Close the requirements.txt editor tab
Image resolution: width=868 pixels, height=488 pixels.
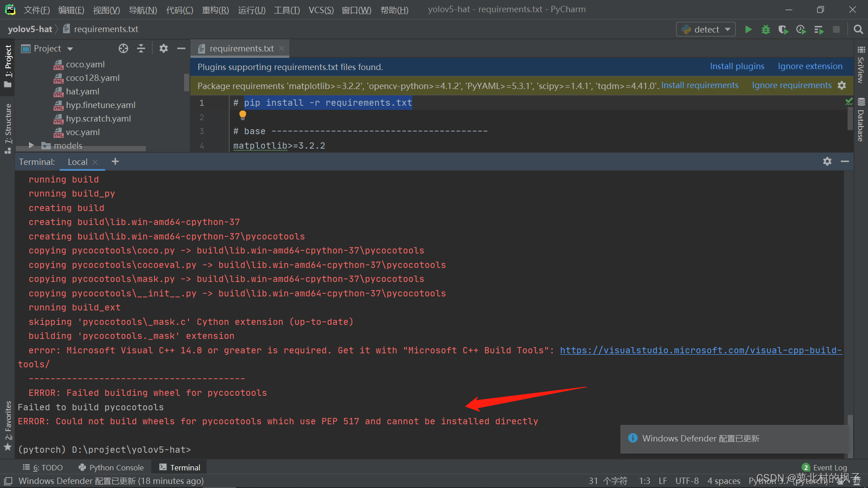click(x=282, y=48)
